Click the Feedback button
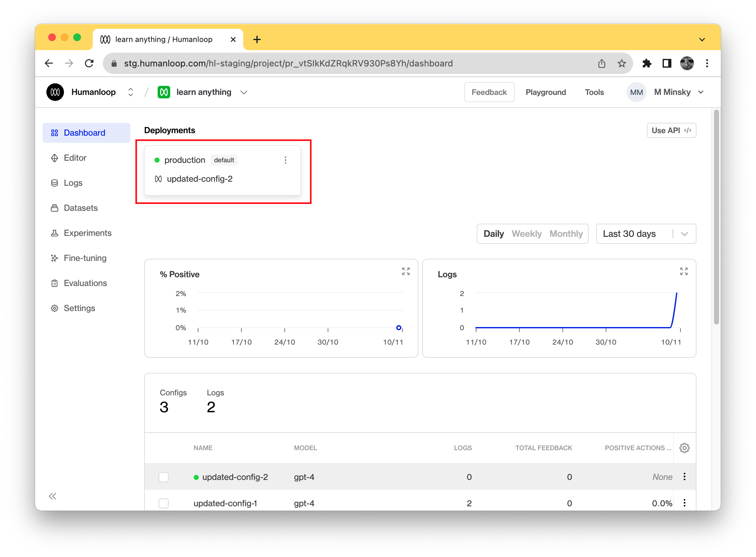Image resolution: width=756 pixels, height=557 pixels. point(489,92)
